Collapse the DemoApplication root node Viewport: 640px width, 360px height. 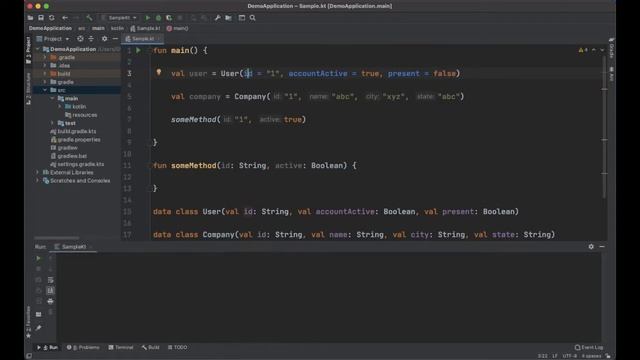tap(38, 49)
